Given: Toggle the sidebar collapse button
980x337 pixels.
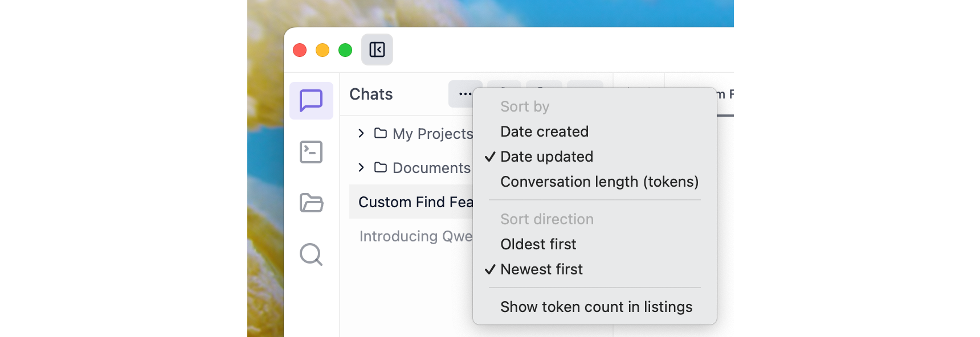Looking at the screenshot, I should (377, 50).
